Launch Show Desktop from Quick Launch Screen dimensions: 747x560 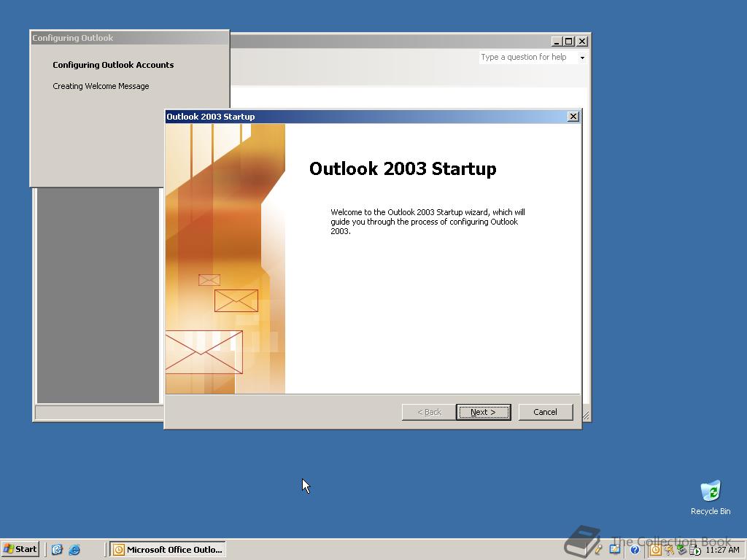tap(57, 550)
